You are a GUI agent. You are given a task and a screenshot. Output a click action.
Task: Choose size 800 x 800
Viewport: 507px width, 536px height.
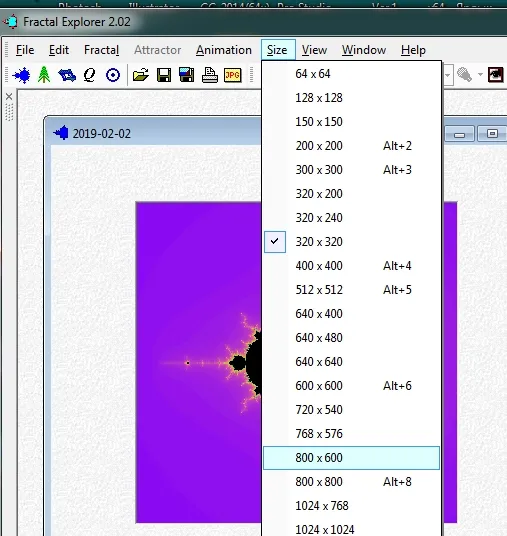(x=351, y=482)
